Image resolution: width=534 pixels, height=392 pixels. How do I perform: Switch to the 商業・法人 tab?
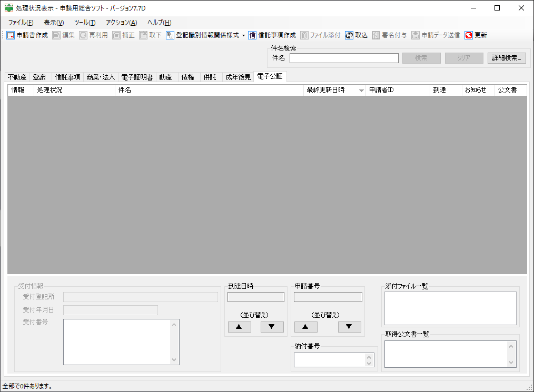(x=101, y=77)
